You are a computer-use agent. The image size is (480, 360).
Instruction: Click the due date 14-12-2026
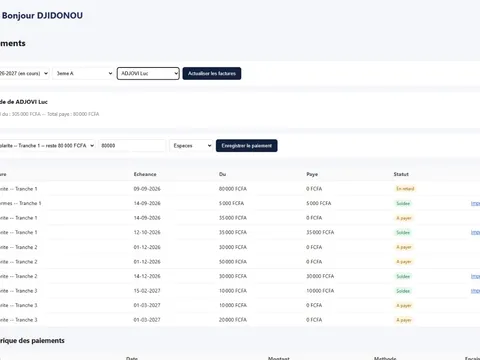point(147,276)
